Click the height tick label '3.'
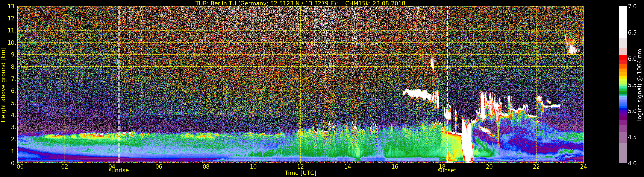The width and height of the screenshot is (644, 177). pos(13,127)
